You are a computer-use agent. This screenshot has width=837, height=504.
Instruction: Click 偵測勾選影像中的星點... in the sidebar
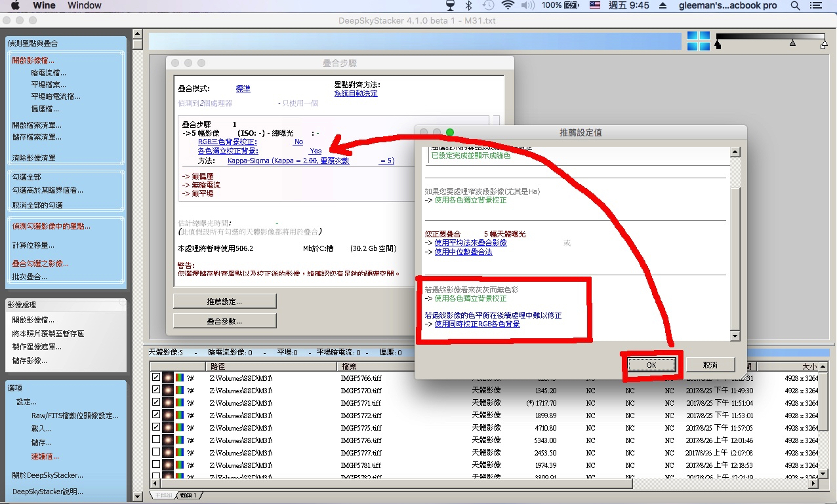[51, 226]
